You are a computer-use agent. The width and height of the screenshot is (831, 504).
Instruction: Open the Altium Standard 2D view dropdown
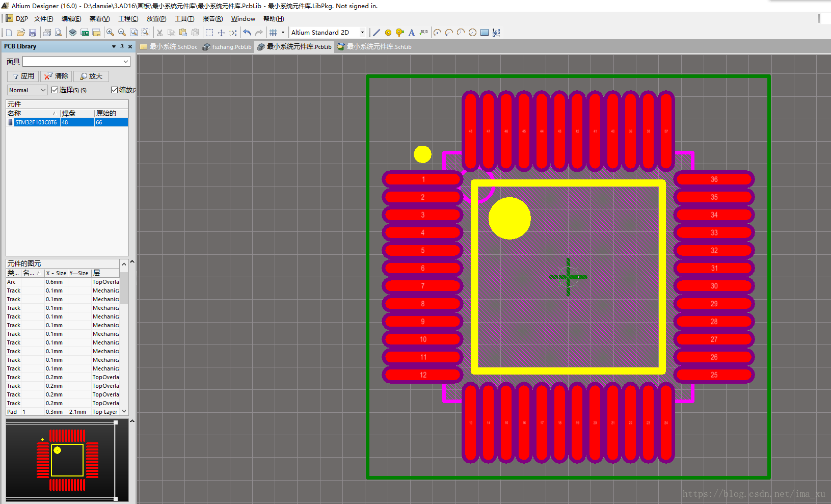tap(362, 33)
